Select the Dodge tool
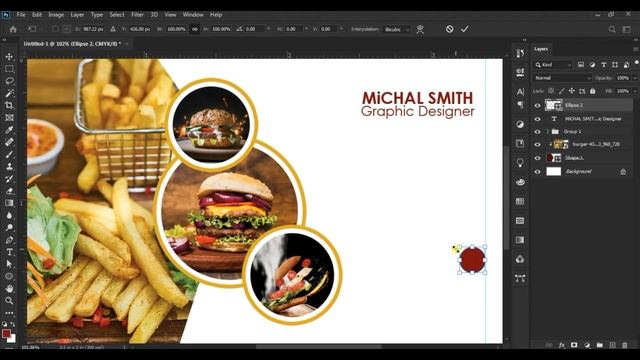 (9, 227)
